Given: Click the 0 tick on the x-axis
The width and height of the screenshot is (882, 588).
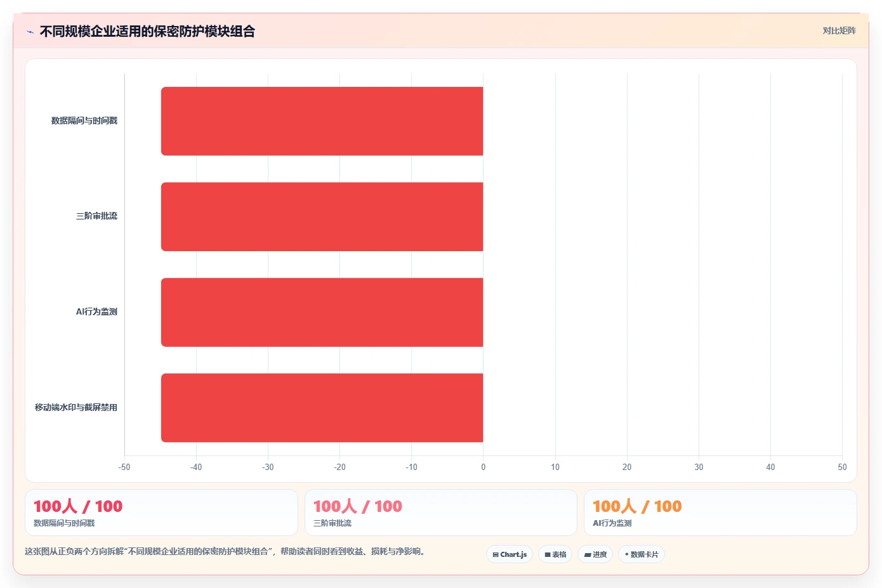Looking at the screenshot, I should (x=484, y=467).
